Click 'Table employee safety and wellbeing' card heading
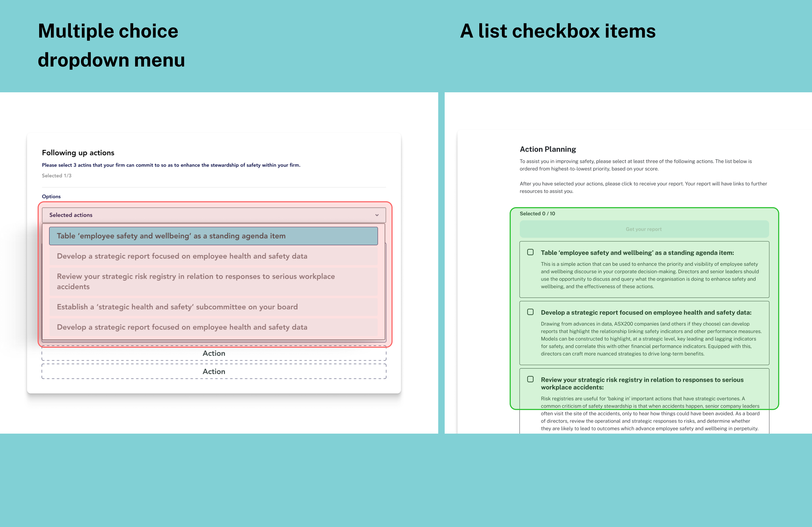812x527 pixels. (637, 252)
